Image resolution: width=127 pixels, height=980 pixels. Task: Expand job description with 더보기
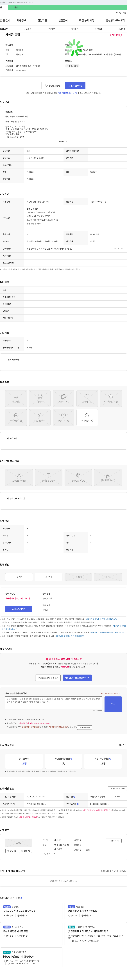click(63, 142)
